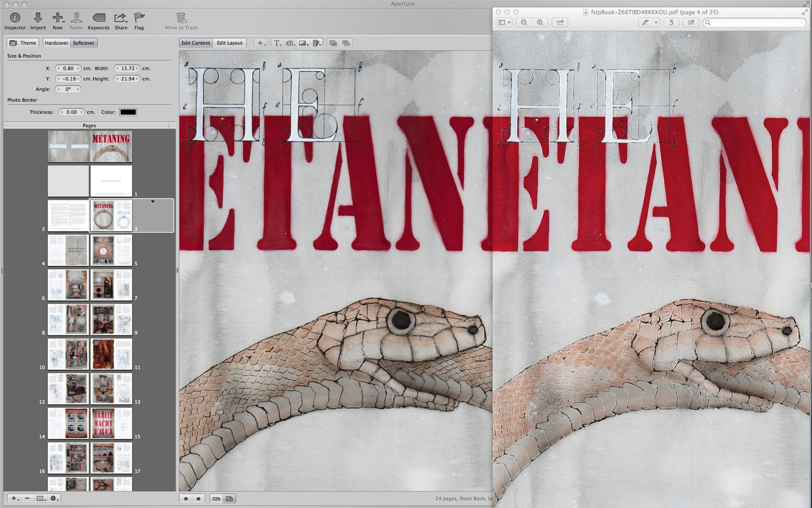
Task: Show single pages view
Action: [x=229, y=498]
